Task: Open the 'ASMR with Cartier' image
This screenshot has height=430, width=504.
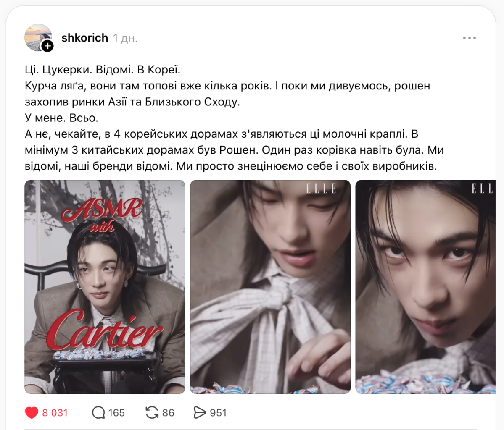Action: click(105, 287)
